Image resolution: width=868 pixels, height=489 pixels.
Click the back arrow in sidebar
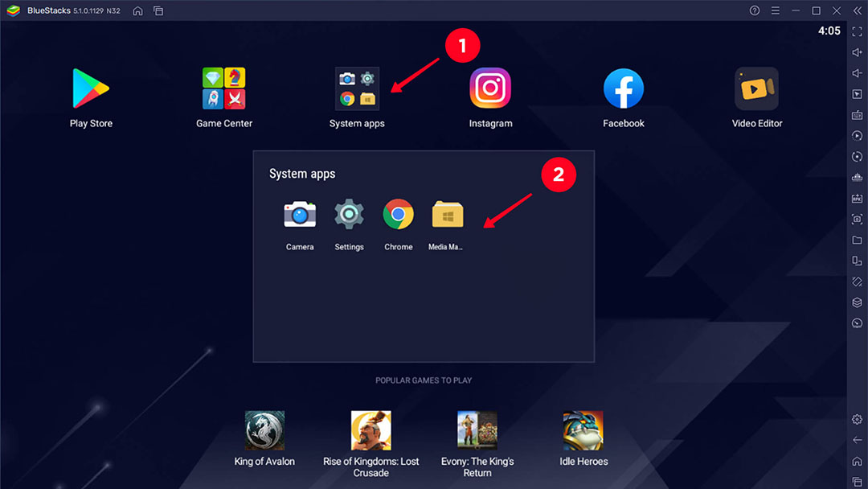(x=857, y=440)
